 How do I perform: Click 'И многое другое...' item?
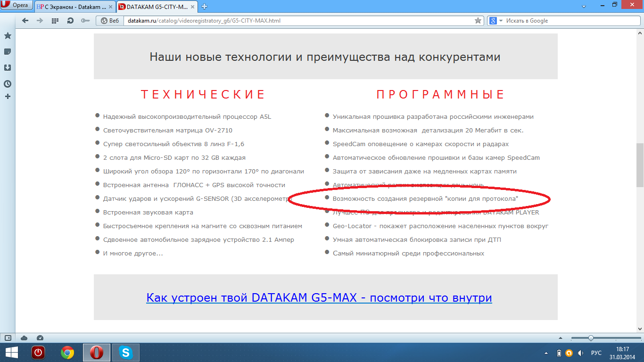133,253
